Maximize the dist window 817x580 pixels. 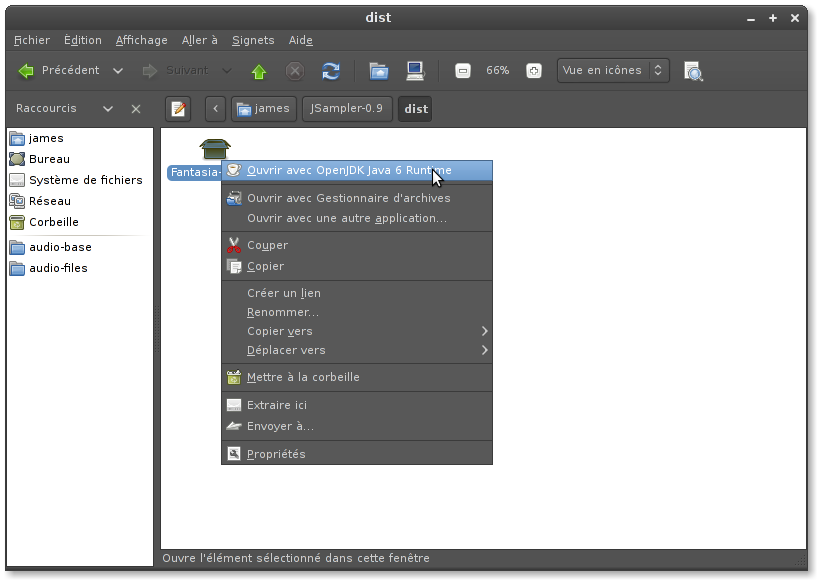pyautogui.click(x=773, y=18)
